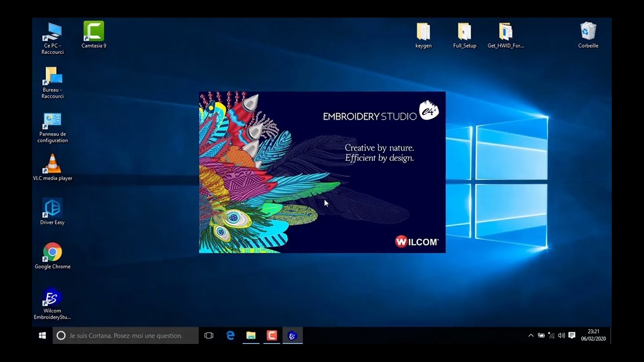Open the volume control tray icon
Image resolution: width=644 pixels, height=362 pixels.
561,335
